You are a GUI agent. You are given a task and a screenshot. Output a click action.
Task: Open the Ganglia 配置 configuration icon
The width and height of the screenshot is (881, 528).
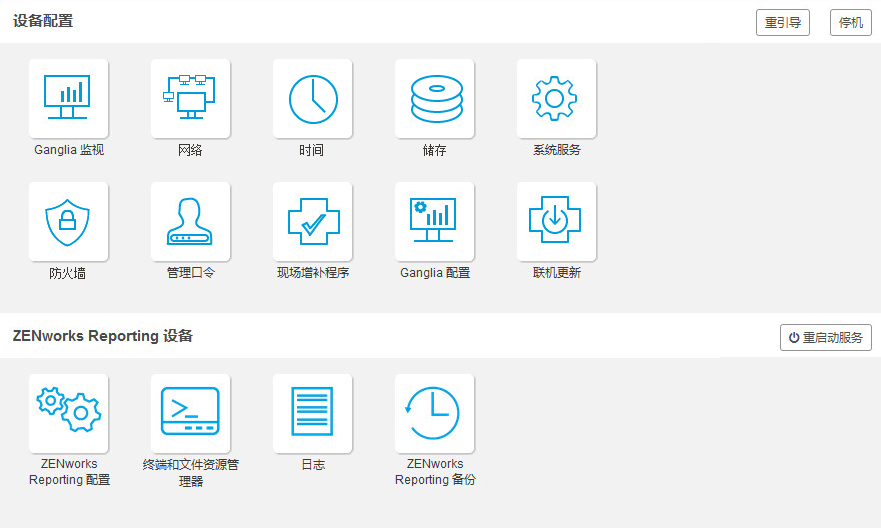point(434,221)
